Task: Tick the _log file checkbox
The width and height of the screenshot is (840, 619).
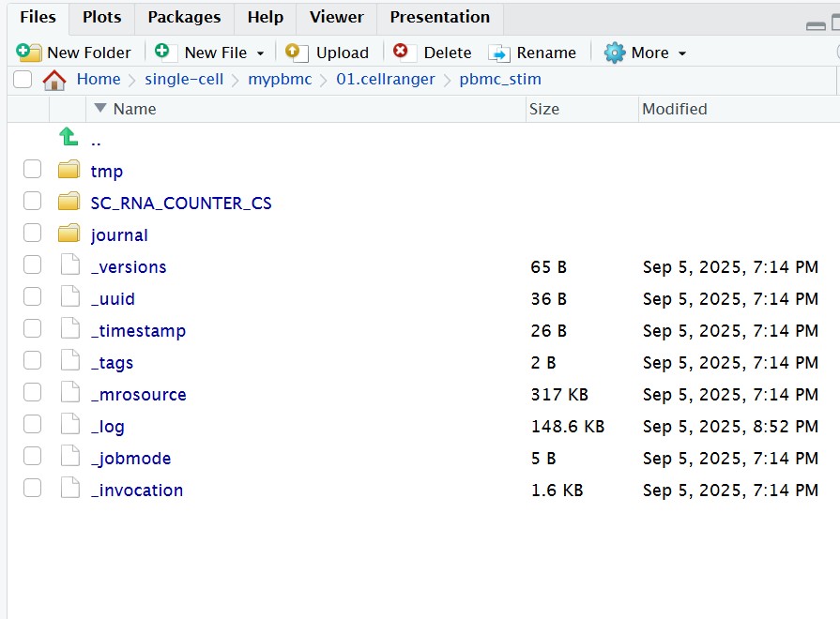Action: (32, 424)
